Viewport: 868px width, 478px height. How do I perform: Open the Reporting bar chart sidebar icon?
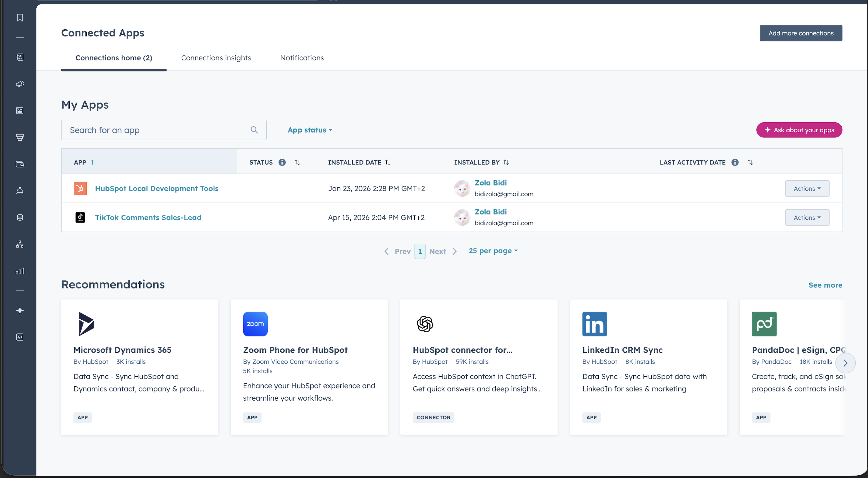click(x=20, y=271)
